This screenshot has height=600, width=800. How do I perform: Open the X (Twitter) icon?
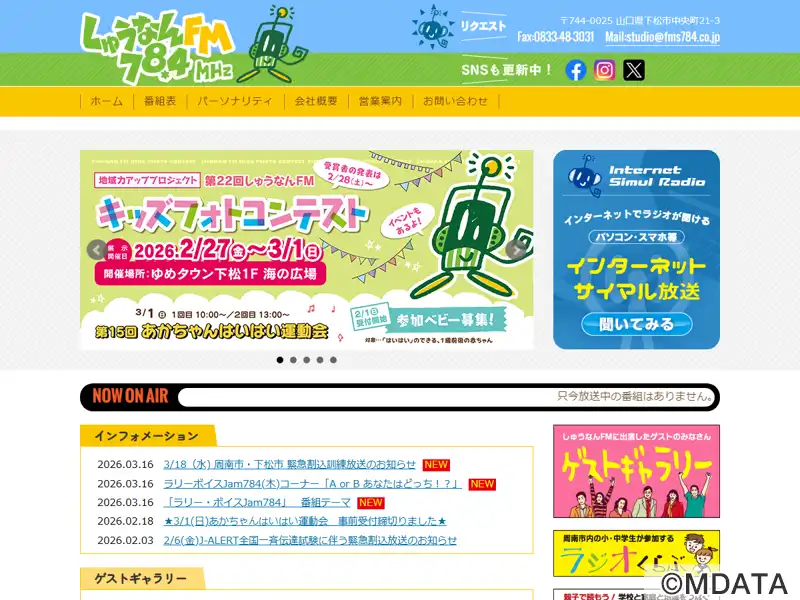click(x=634, y=70)
